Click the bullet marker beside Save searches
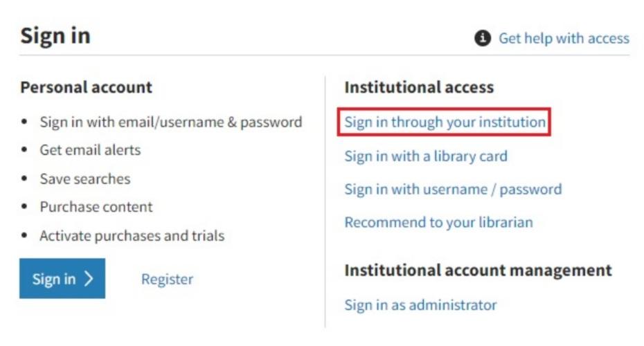This screenshot has height=346, width=644. coord(24,179)
